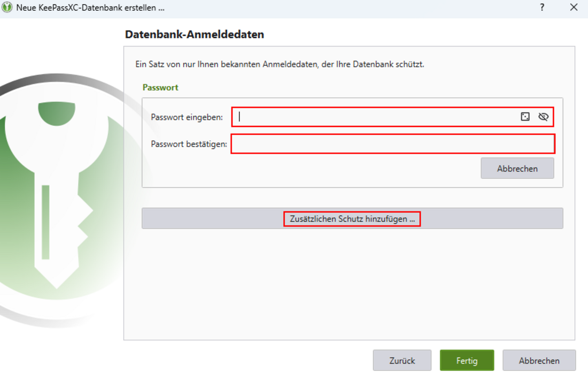Toggle password visibility eye icon
This screenshot has width=588, height=380.
click(x=543, y=117)
